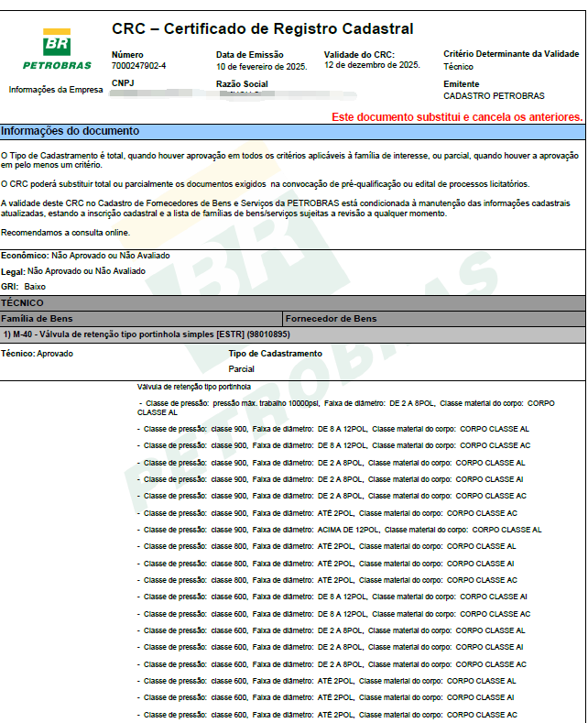
Task: Click classe 900 'DE 8 A 12POL' CORPO CLASSE AC line
Action: pos(333,445)
